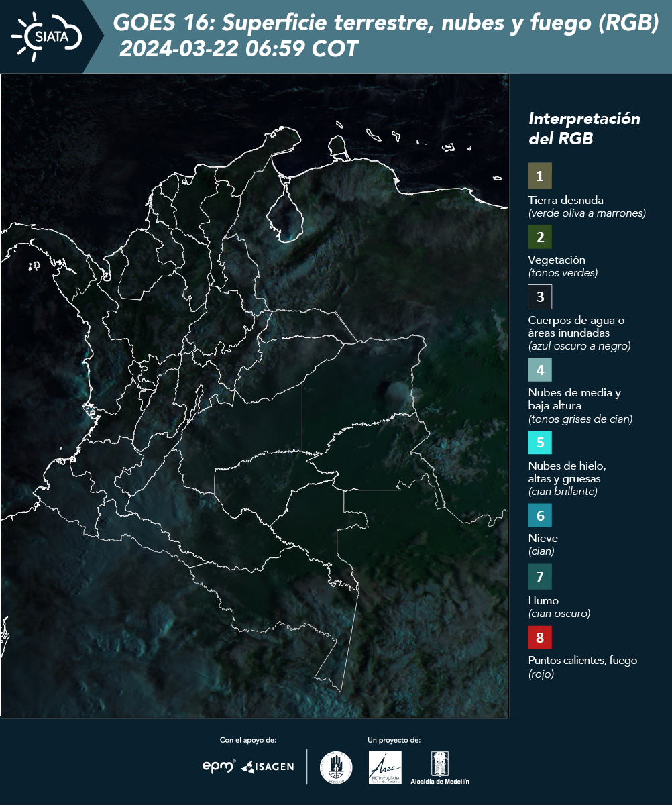Click the Nieve label

point(543,538)
